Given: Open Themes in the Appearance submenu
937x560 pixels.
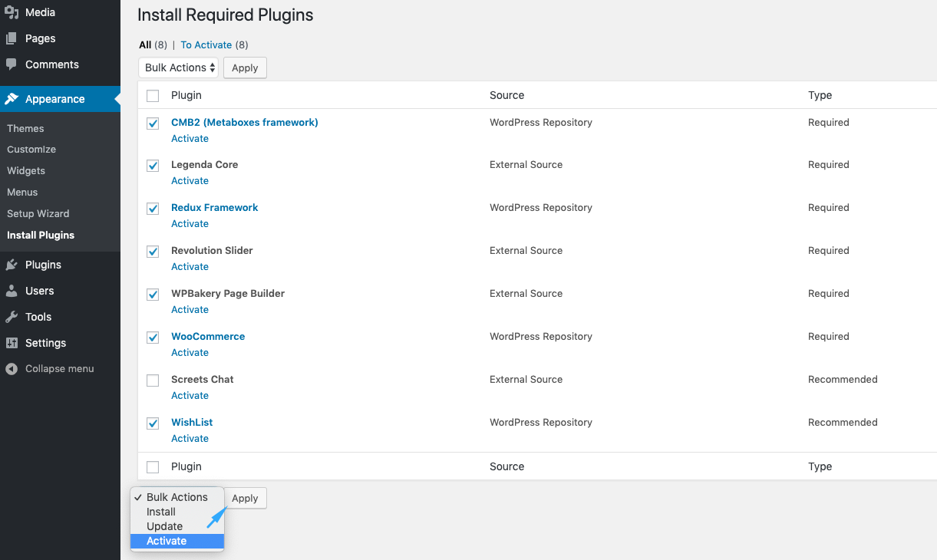Looking at the screenshot, I should coord(25,128).
